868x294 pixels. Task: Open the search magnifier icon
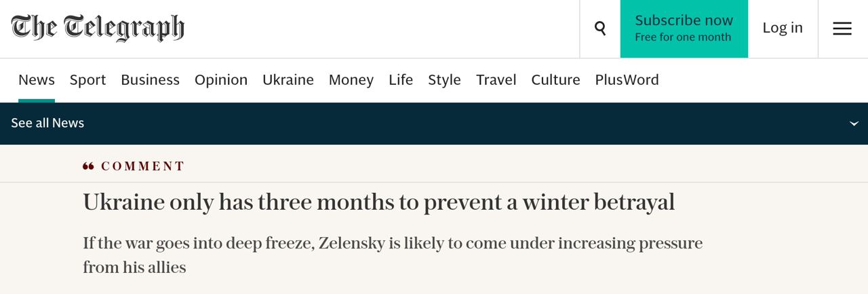click(x=600, y=28)
